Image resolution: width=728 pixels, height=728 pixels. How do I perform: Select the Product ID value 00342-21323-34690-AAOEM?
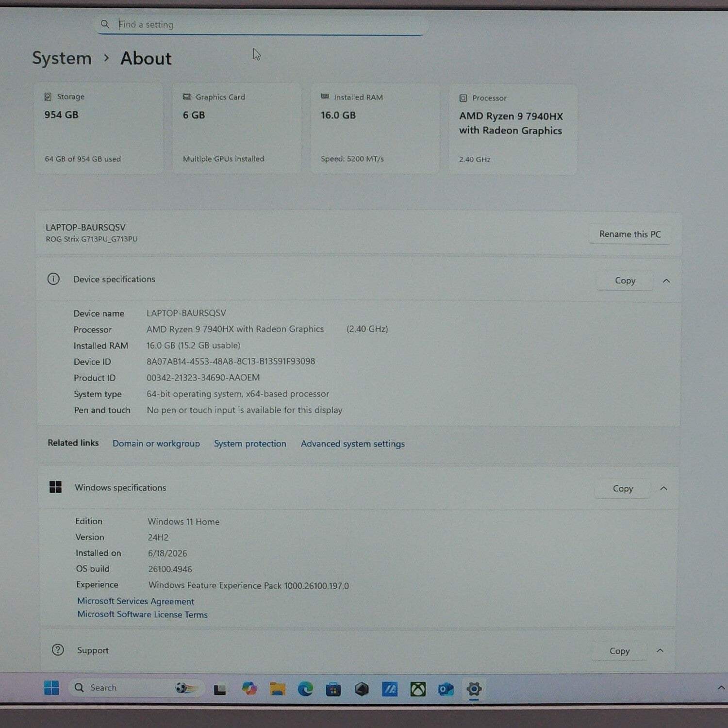pos(203,377)
